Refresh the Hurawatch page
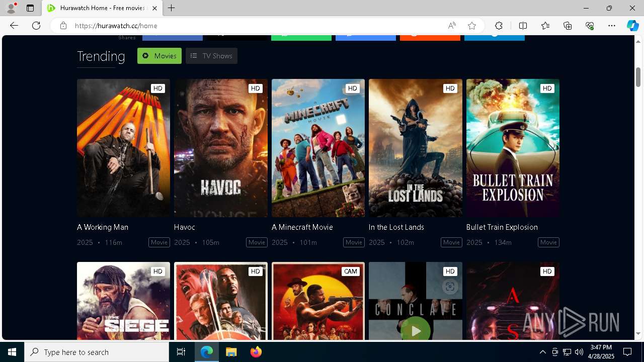 [36, 26]
